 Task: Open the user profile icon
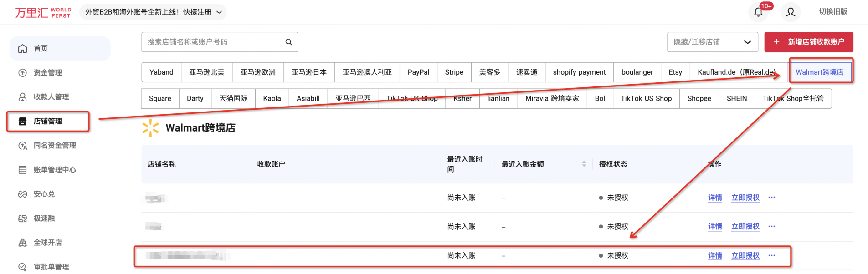791,12
